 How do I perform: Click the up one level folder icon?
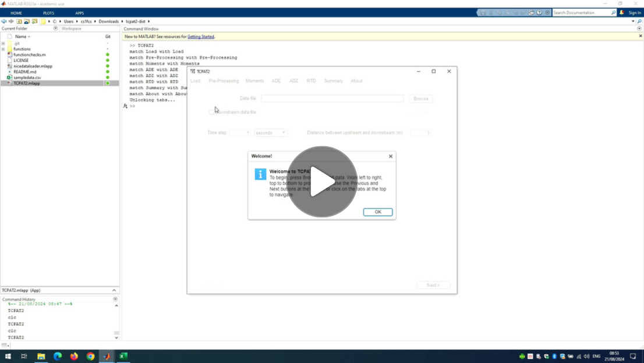19,22
